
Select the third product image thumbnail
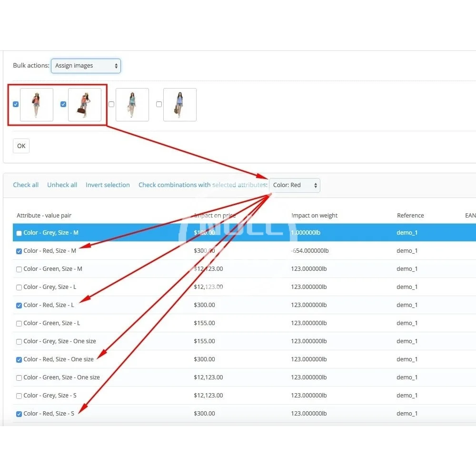[132, 104]
